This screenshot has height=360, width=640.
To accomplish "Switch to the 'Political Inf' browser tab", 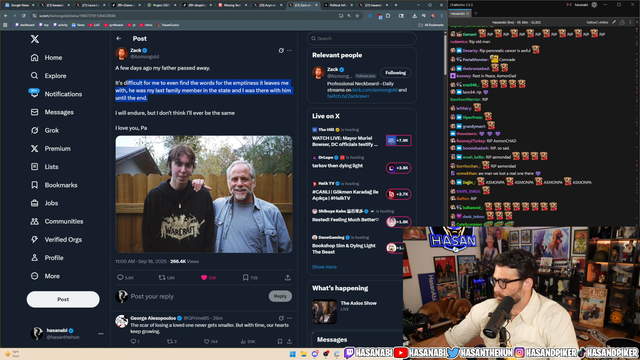I will pos(338,5).
